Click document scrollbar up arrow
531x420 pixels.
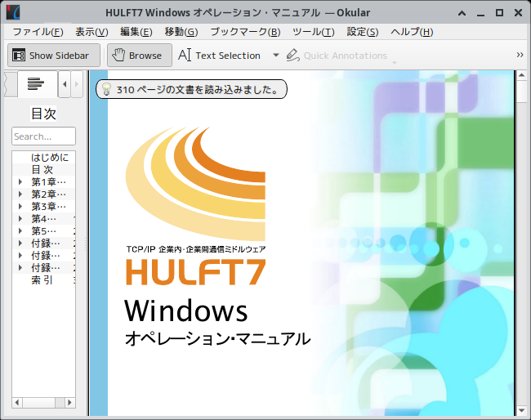tap(521, 75)
